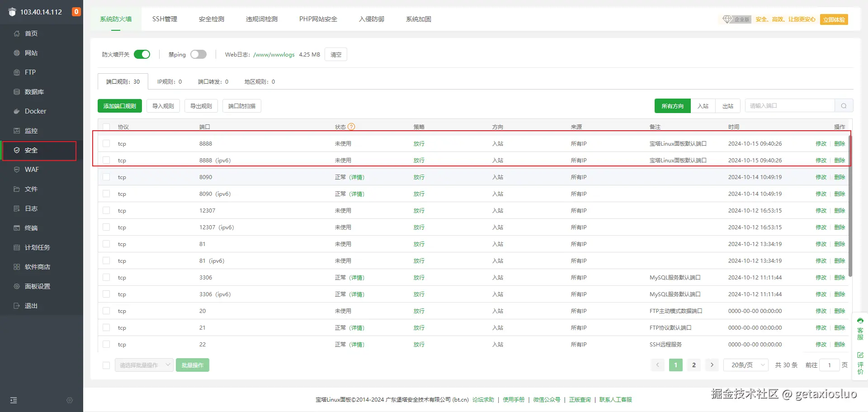Check the box for port 12307 row
This screenshot has height=412, width=868.
click(106, 210)
